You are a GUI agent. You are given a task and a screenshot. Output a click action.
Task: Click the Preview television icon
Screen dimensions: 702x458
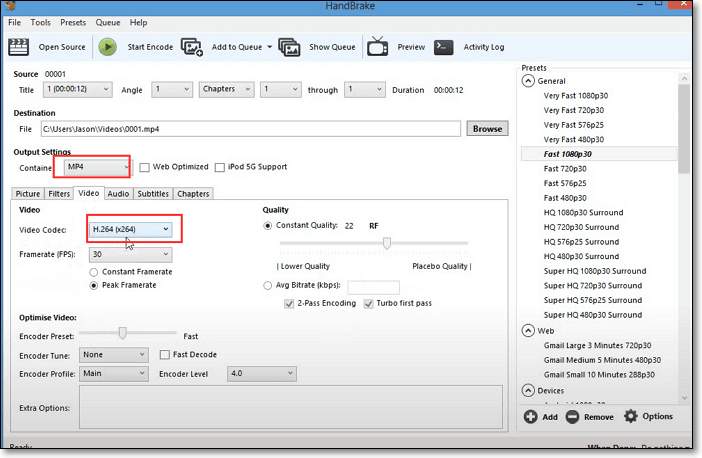(377, 47)
